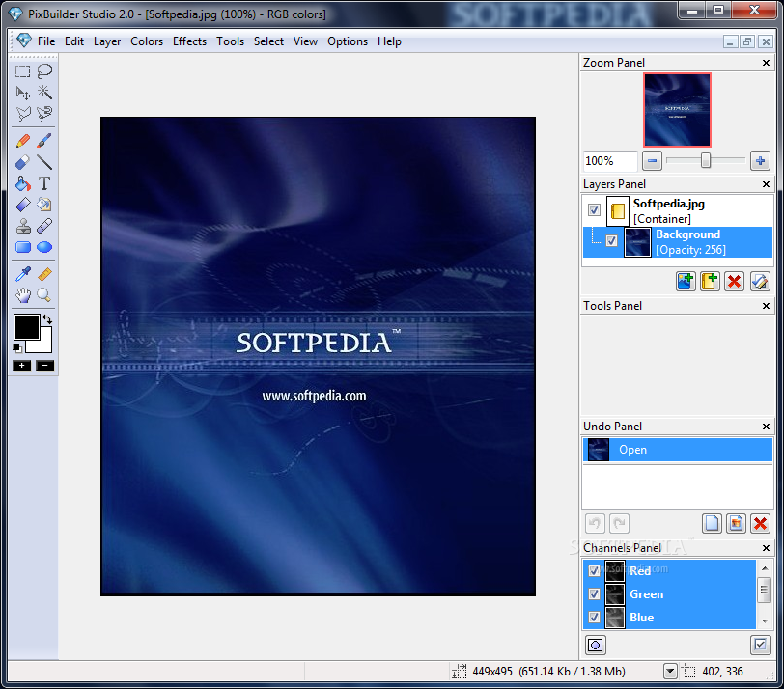Delete selected layer with red X

(x=734, y=282)
